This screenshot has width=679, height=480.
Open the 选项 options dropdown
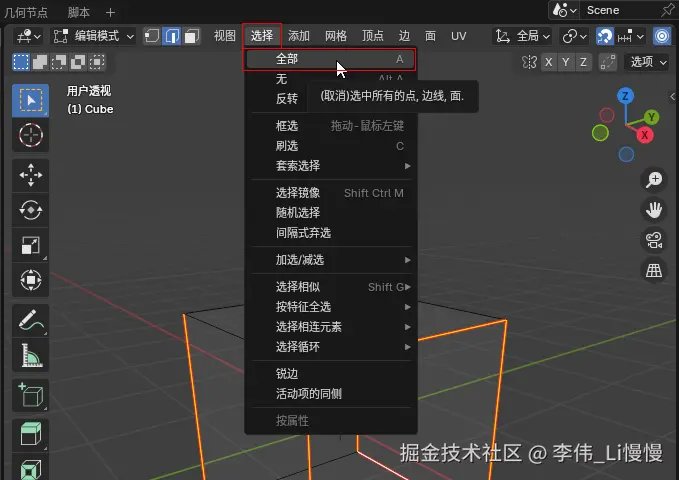pos(648,62)
